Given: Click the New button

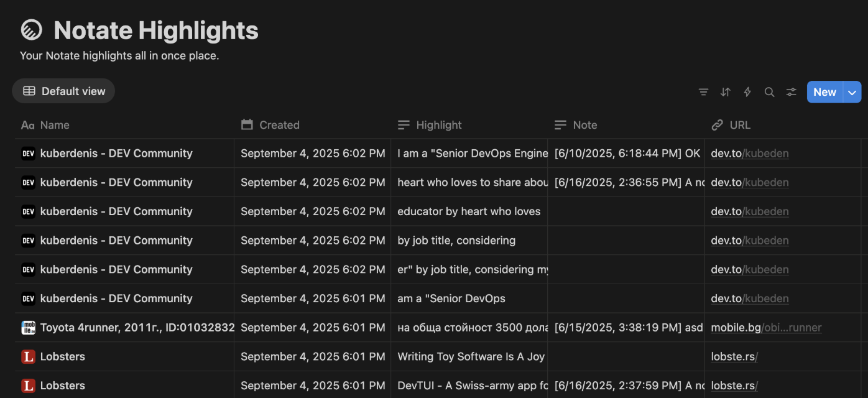Looking at the screenshot, I should pos(824,92).
